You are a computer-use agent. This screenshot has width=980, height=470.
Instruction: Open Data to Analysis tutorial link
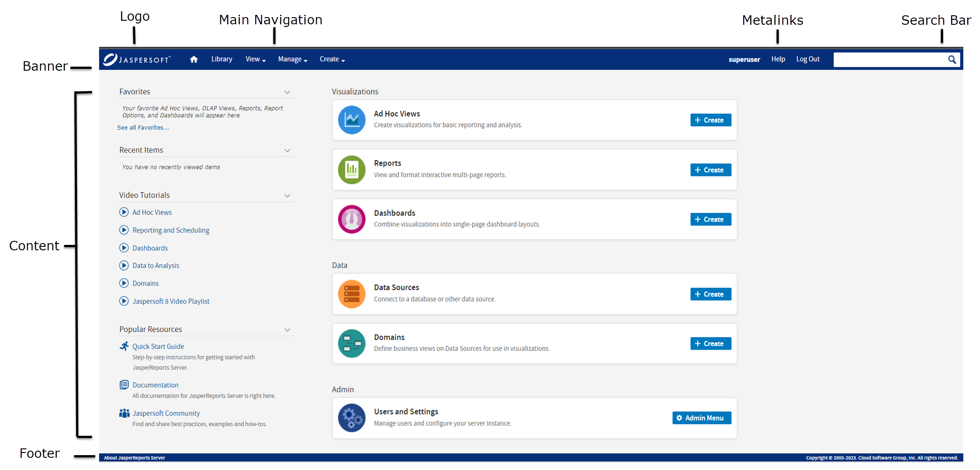(156, 266)
